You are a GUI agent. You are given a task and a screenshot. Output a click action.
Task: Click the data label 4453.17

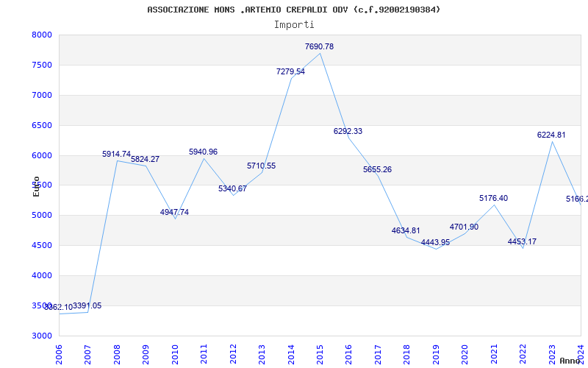tap(522, 242)
